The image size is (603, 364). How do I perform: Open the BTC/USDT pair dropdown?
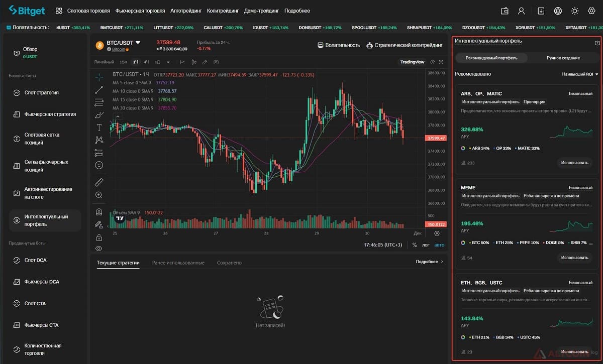click(x=138, y=43)
